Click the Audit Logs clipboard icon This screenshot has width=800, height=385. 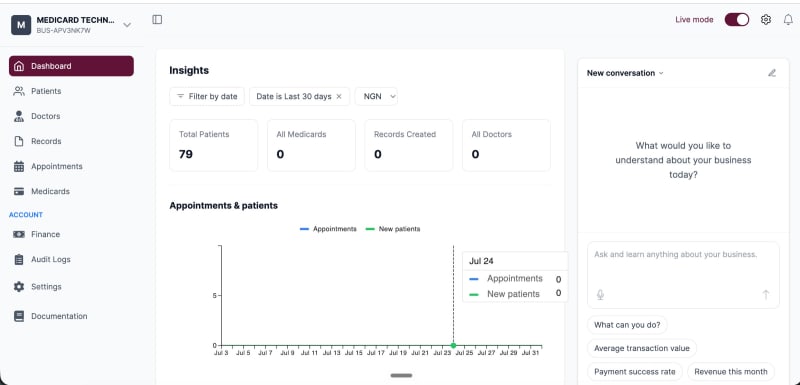pos(19,259)
